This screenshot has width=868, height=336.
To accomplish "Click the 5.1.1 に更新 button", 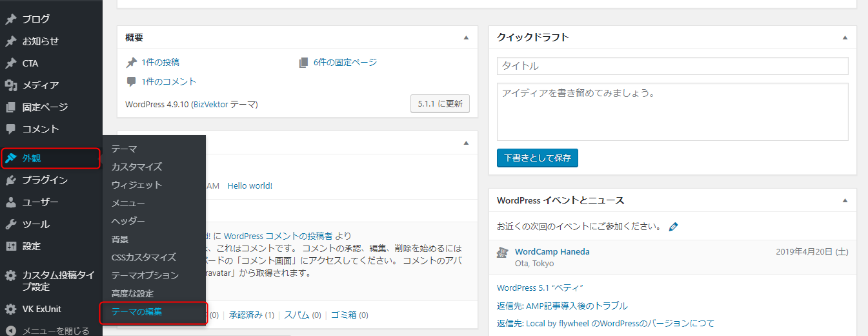I will click(x=440, y=104).
